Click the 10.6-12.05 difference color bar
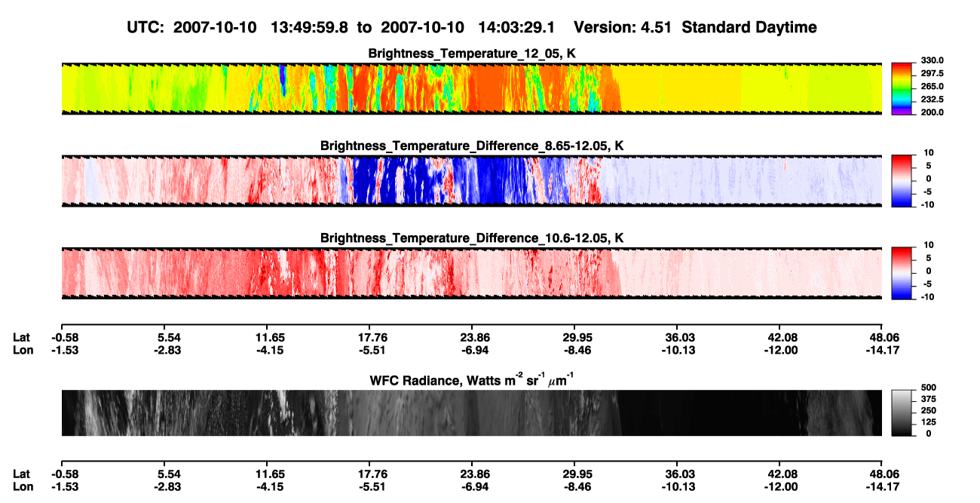Screen dimensions: 980x503 tap(901, 273)
